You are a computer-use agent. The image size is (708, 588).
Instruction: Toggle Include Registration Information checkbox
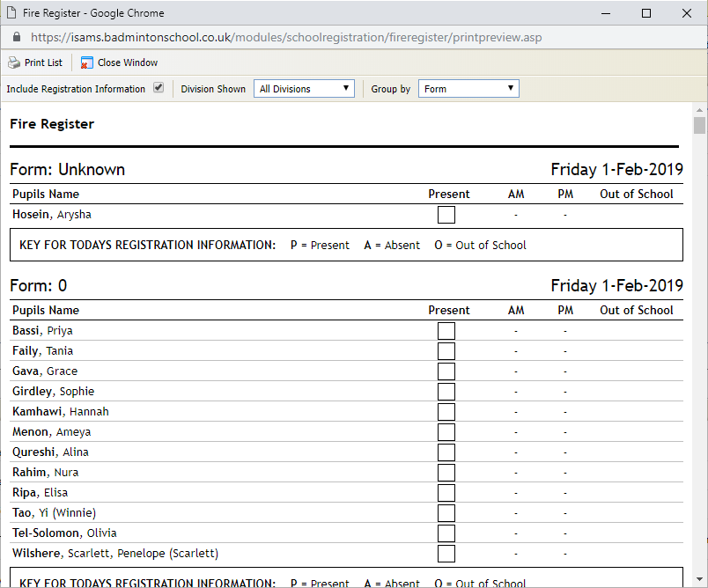[x=159, y=88]
